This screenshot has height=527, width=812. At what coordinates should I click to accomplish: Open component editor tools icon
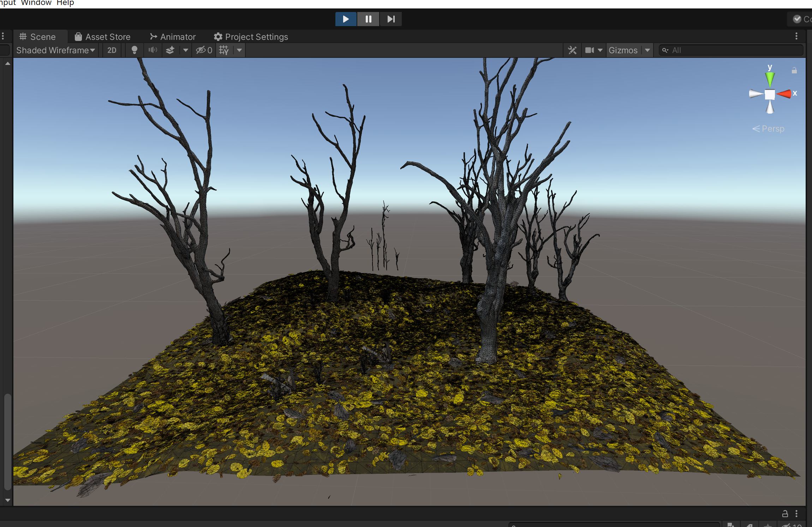coord(572,50)
